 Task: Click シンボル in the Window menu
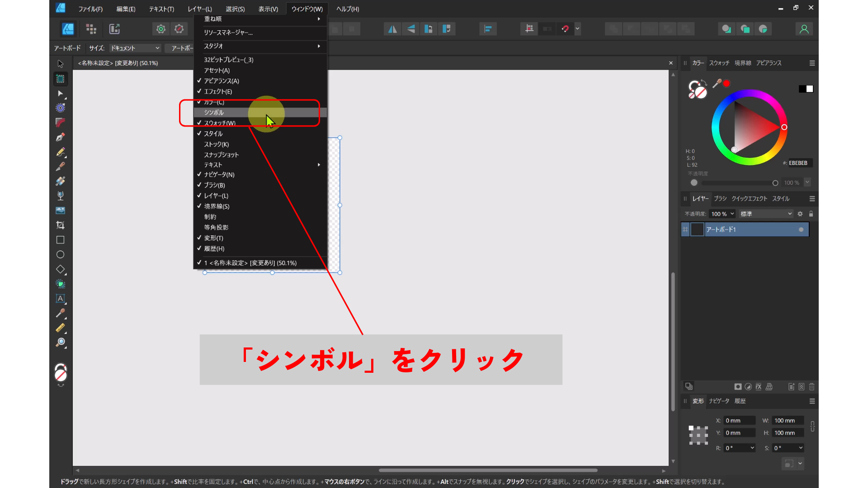213,113
